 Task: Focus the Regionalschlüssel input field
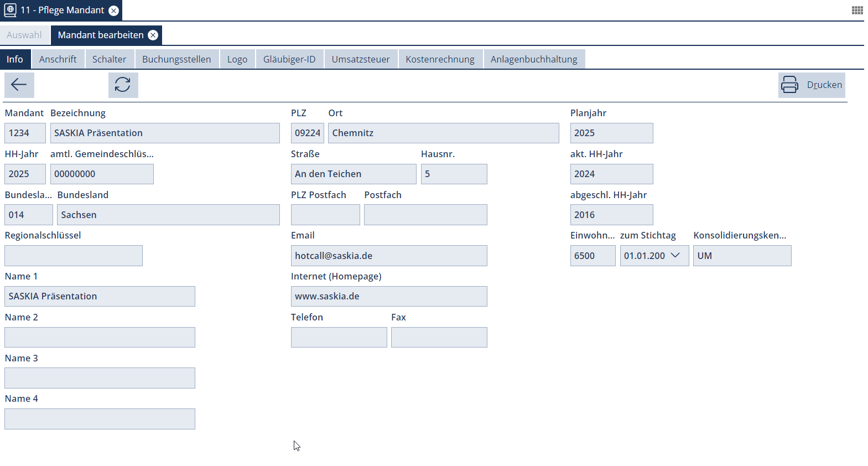tap(73, 256)
